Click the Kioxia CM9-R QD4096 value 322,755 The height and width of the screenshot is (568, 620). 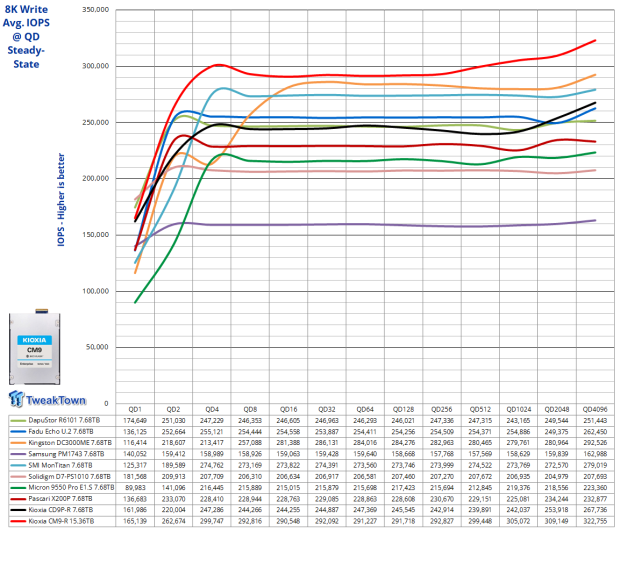click(x=595, y=521)
